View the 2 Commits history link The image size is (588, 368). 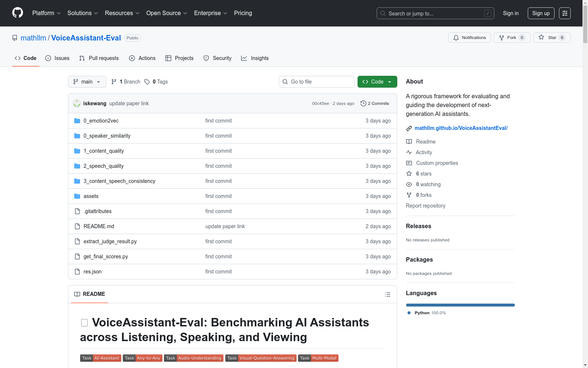click(x=375, y=103)
